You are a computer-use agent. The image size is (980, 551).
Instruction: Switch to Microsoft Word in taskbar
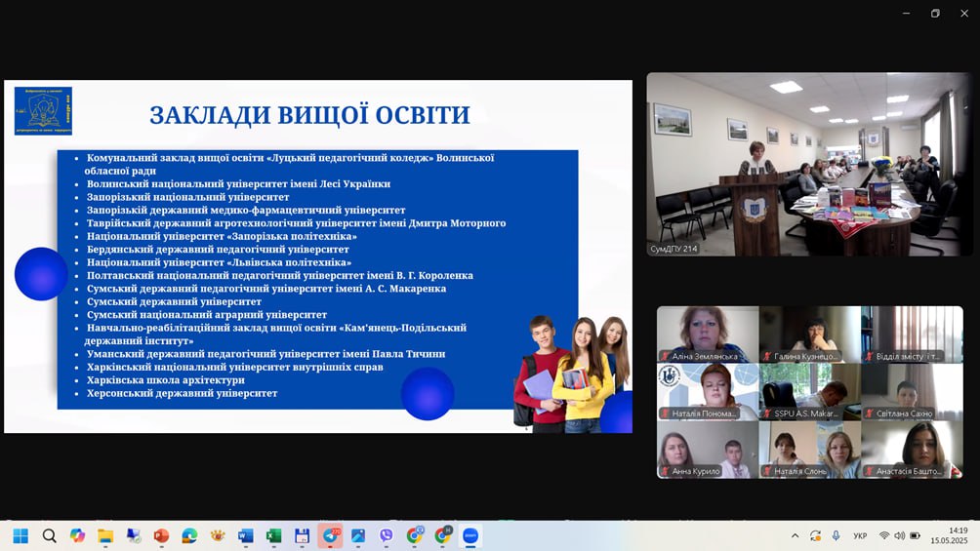click(246, 536)
